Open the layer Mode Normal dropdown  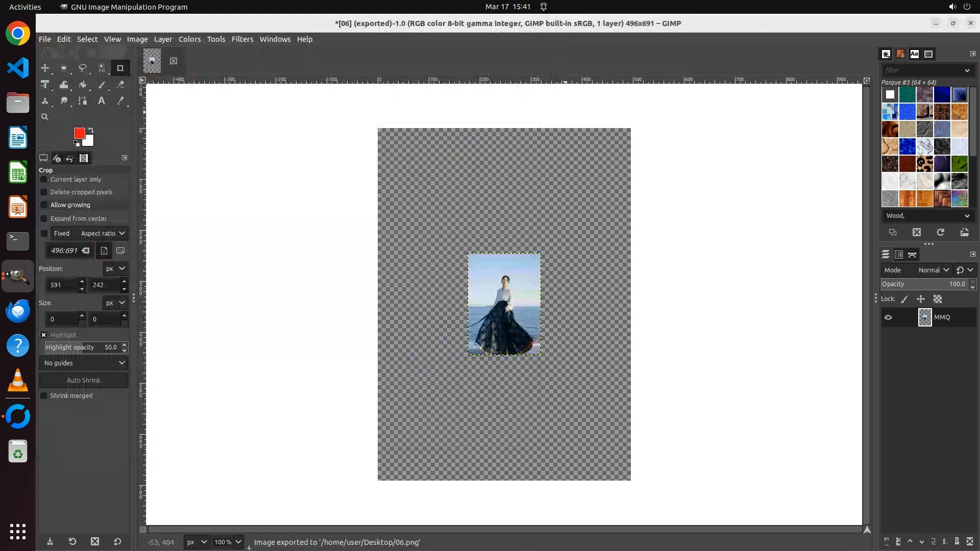coord(933,270)
